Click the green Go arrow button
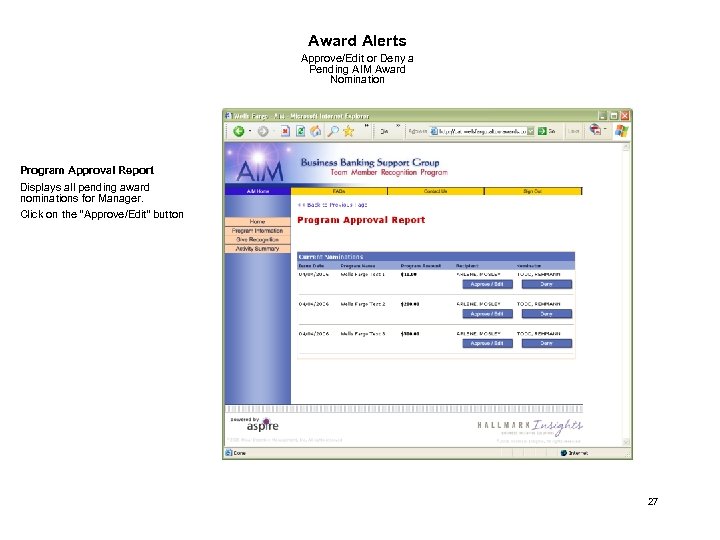The width and height of the screenshot is (720, 540). click(x=542, y=131)
